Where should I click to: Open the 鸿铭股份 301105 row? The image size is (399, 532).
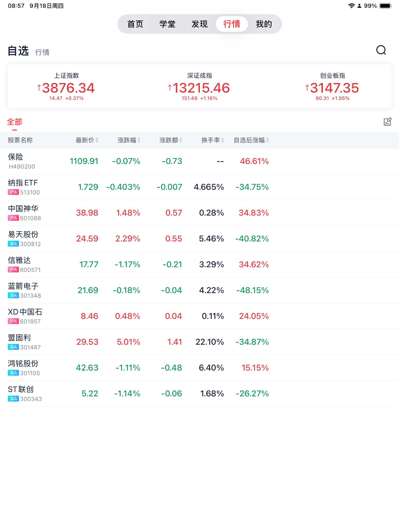click(x=199, y=367)
